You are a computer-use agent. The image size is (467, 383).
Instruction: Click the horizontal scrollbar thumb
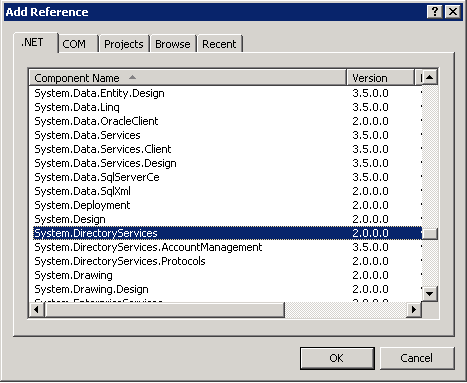click(x=165, y=310)
